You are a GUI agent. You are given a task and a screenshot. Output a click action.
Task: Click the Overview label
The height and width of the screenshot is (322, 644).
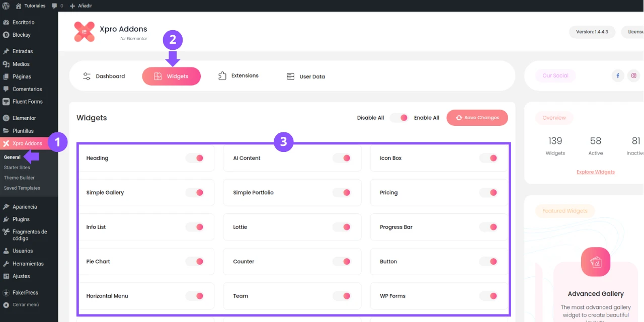(x=554, y=118)
